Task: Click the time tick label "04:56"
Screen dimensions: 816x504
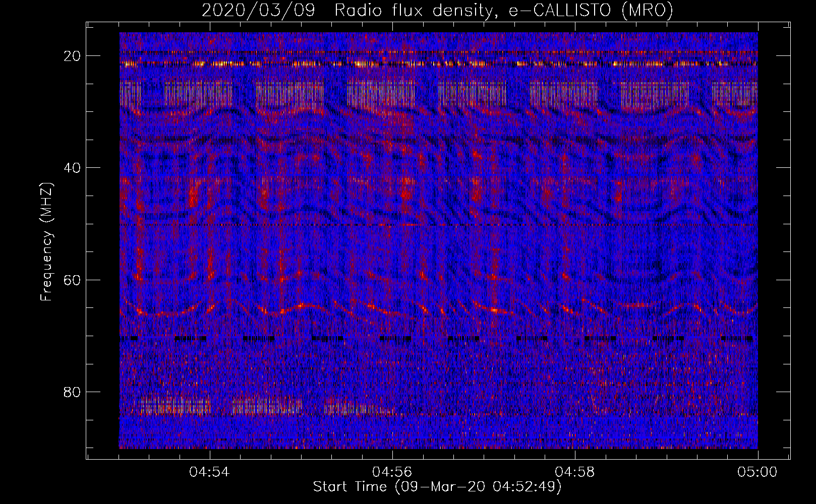Action: (392, 472)
